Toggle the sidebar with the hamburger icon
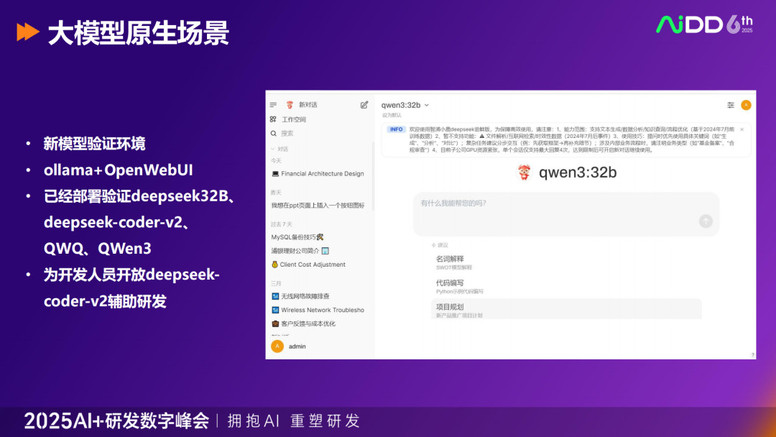Viewport: 776px width, 437px height. tap(273, 105)
